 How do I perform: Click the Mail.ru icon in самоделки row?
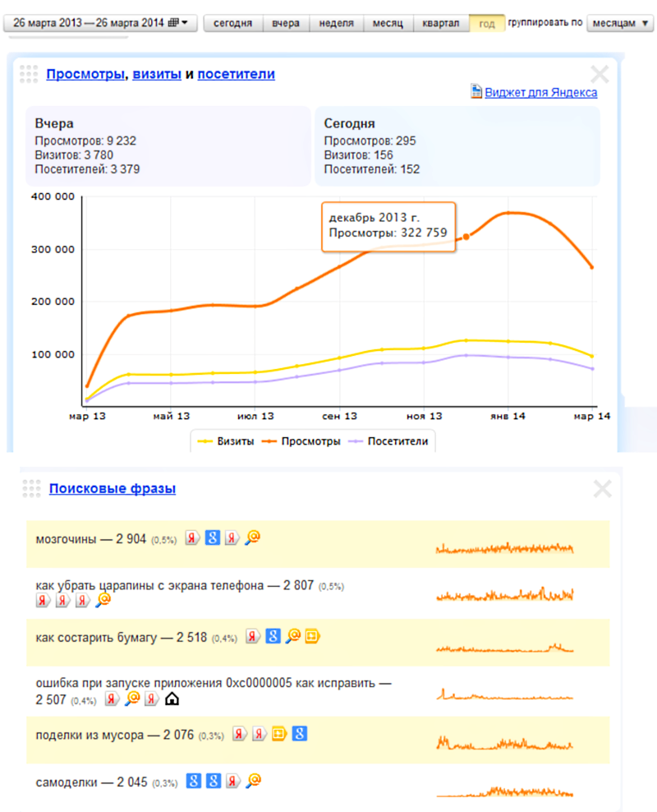pyautogui.click(x=254, y=781)
